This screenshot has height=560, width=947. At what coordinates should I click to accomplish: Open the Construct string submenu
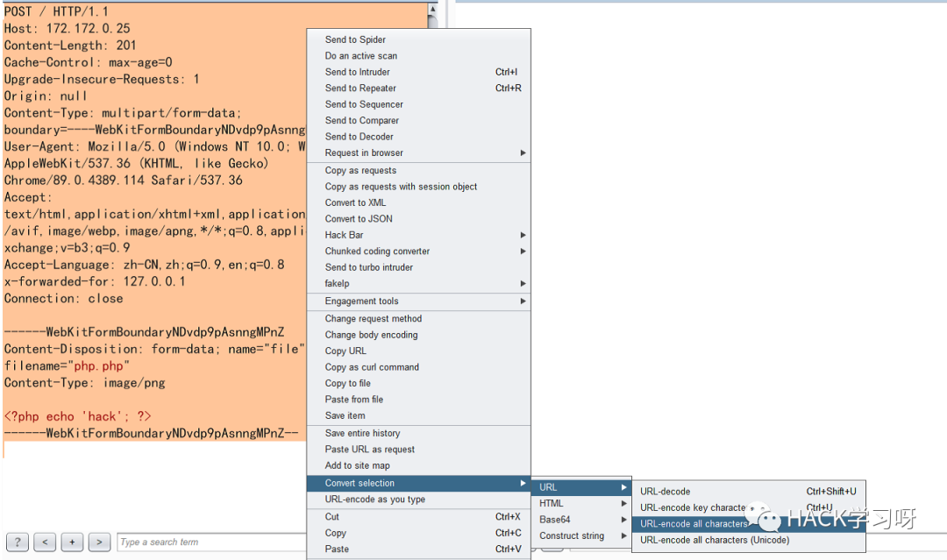(x=581, y=535)
